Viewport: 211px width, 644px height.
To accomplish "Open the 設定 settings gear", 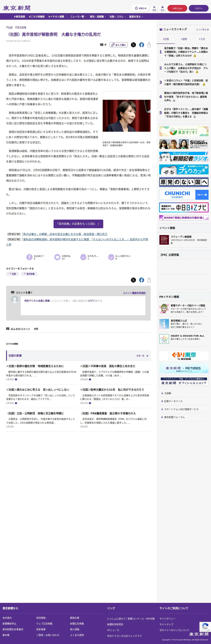I will coord(163,8).
